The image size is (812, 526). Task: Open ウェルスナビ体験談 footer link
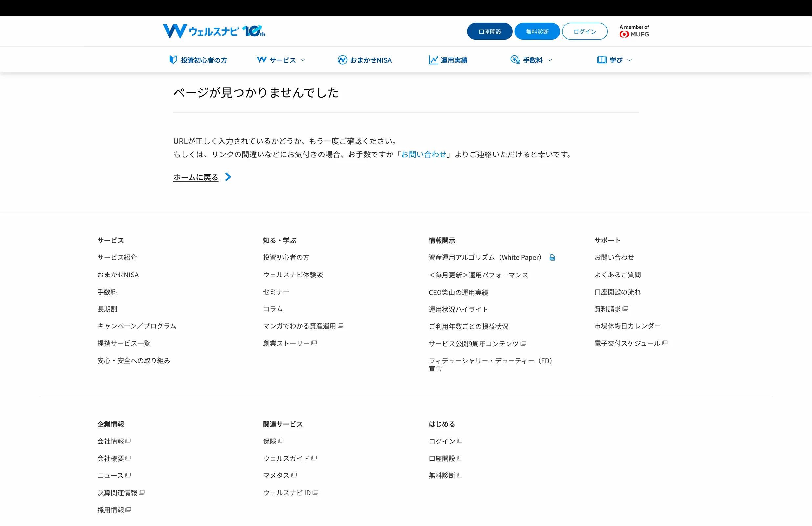click(293, 275)
